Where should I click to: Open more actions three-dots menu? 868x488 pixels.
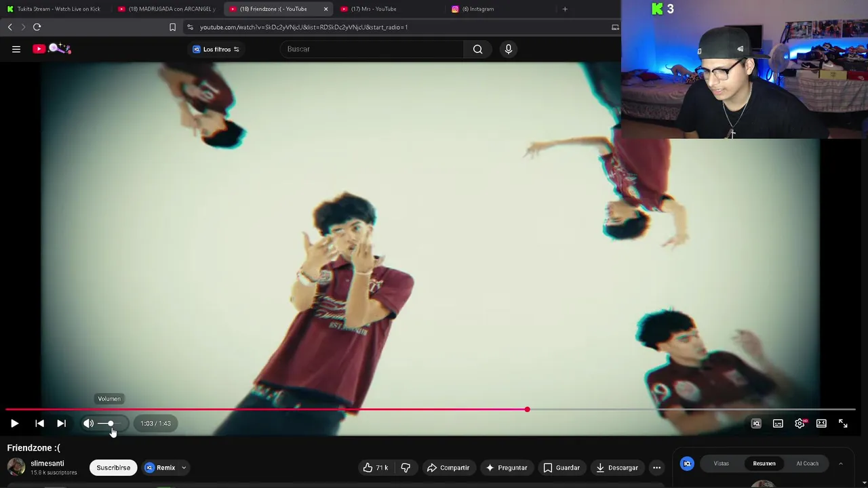click(x=656, y=468)
